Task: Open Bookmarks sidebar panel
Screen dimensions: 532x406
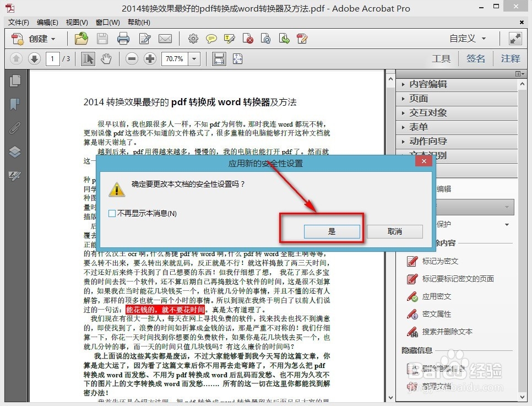Action: [x=15, y=104]
